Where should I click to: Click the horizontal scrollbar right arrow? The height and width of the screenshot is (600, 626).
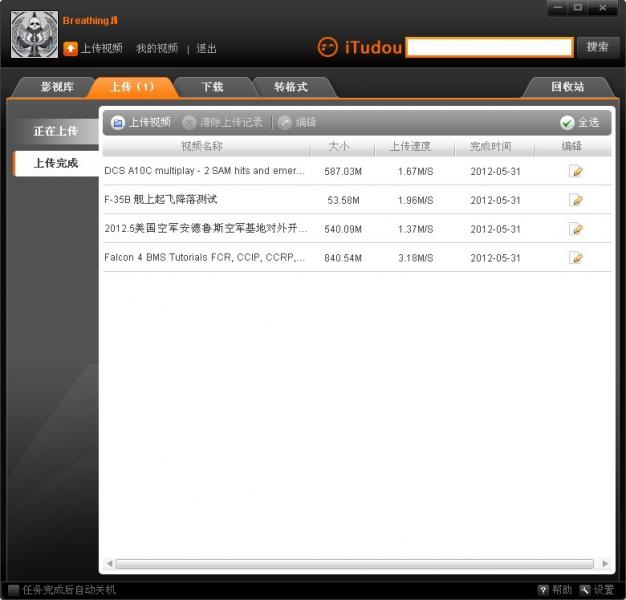pyautogui.click(x=605, y=564)
